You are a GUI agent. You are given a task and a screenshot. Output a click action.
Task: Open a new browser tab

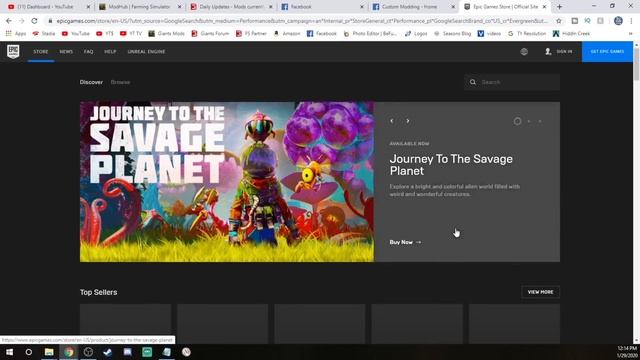click(559, 7)
